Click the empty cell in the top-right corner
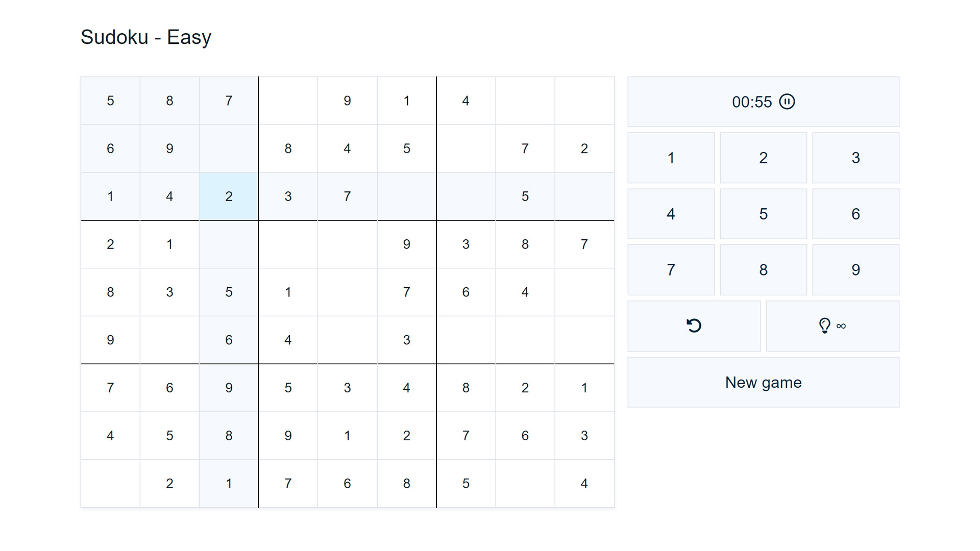Screen dimensions: 980x551 (x=584, y=101)
